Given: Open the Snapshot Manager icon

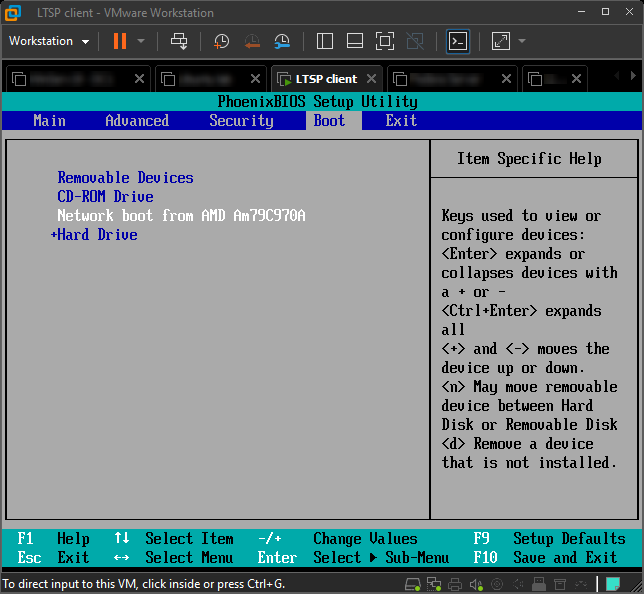Looking at the screenshot, I should (282, 41).
